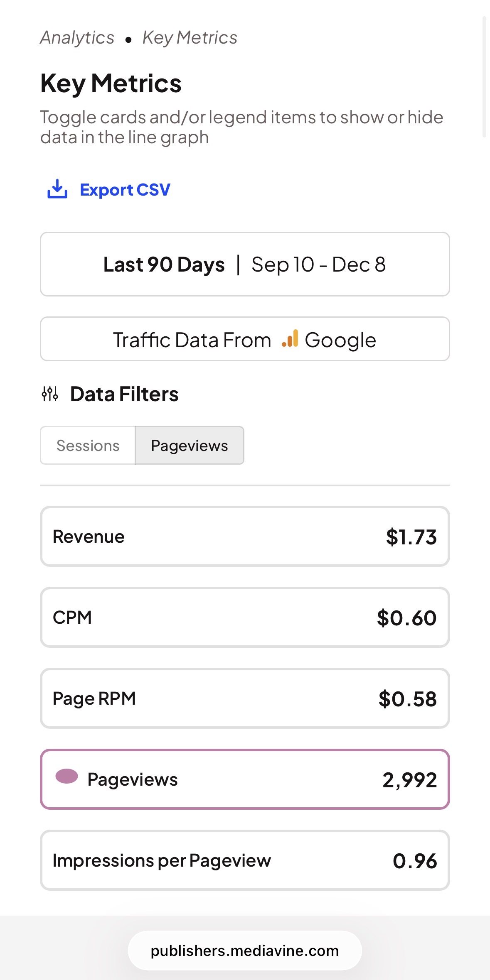The image size is (490, 980).
Task: Toggle the CPM metric card
Action: tap(245, 617)
